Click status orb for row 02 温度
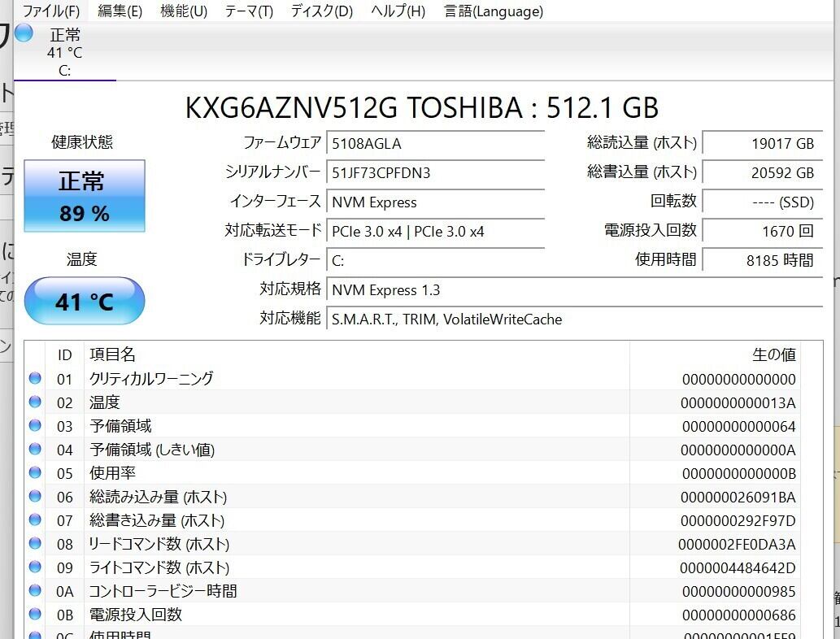 coord(35,402)
